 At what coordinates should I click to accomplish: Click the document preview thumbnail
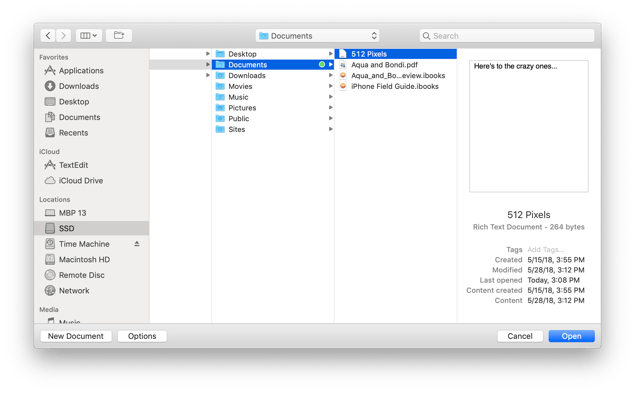coord(528,126)
